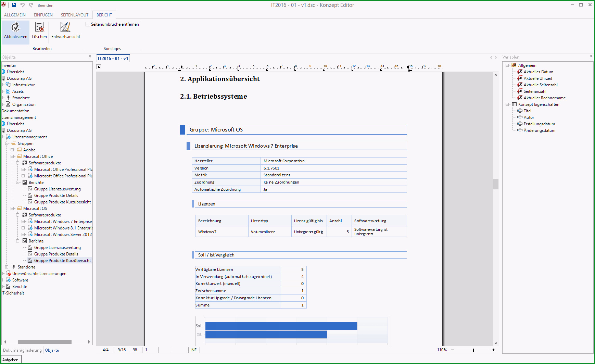The width and height of the screenshot is (595, 364).
Task: Click the document scroll up arrow
Action: click(x=496, y=75)
